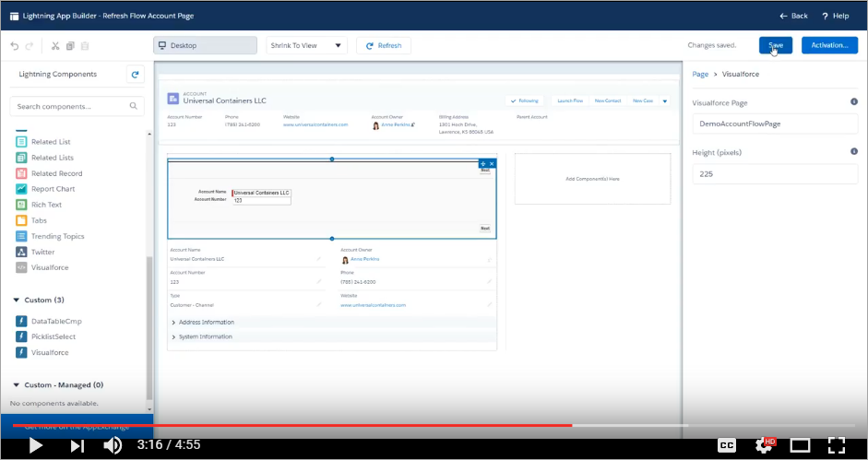The height and width of the screenshot is (460, 868).
Task: Collapse the Custom (3) section
Action: point(16,300)
